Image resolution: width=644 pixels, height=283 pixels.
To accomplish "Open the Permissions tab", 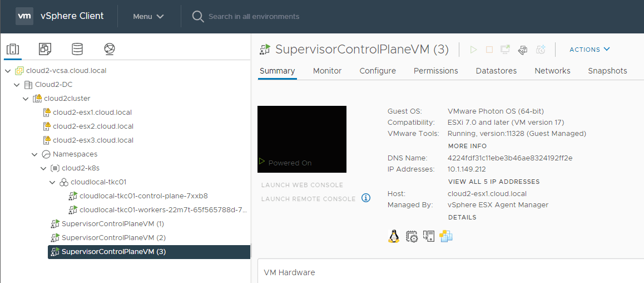I will click(436, 71).
